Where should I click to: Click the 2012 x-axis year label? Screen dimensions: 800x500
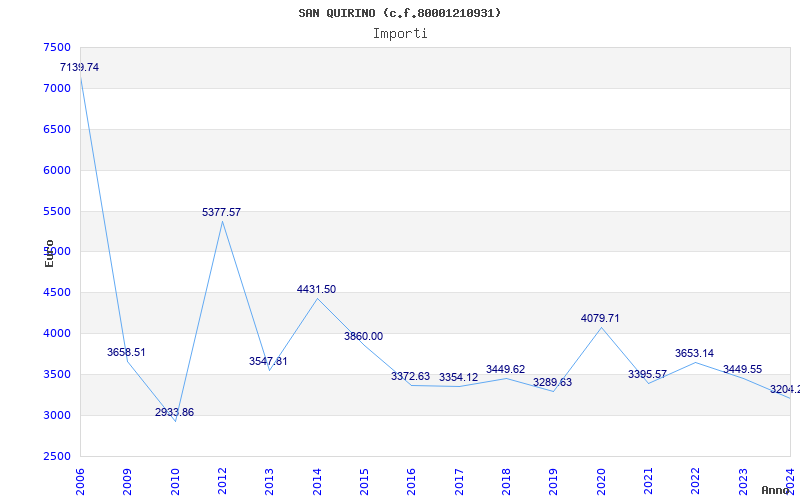(x=222, y=482)
